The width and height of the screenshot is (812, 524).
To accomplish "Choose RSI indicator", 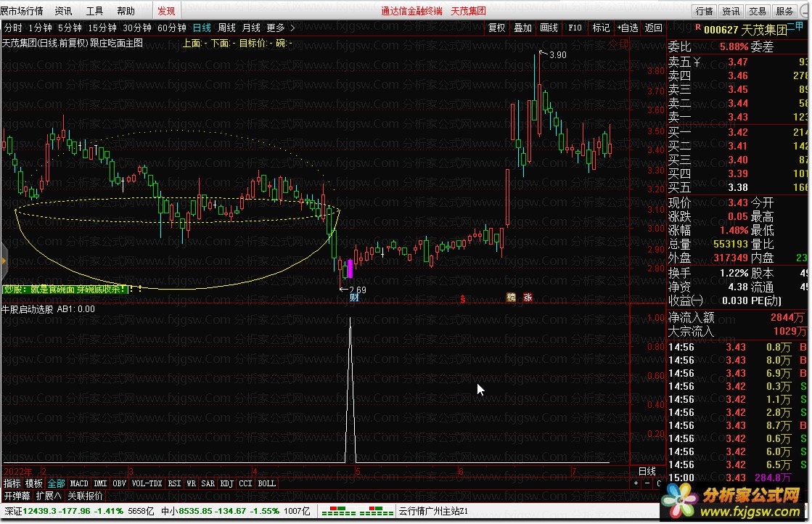I will (x=174, y=483).
